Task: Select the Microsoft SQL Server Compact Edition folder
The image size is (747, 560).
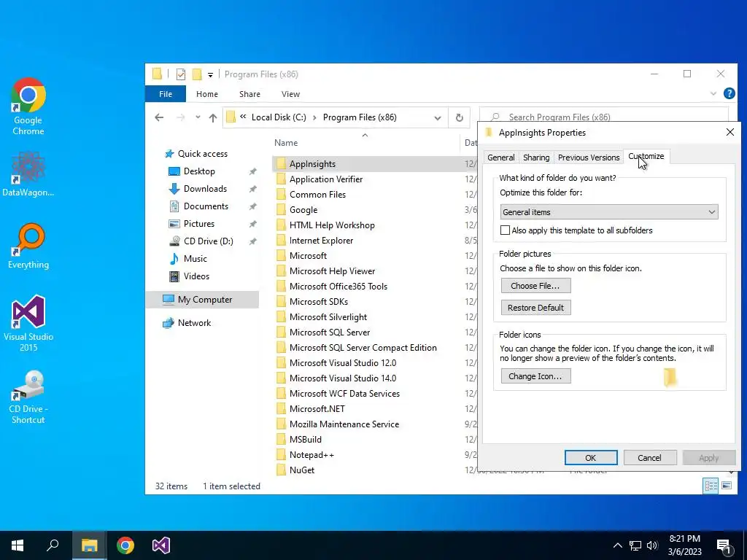Action: pyautogui.click(x=363, y=348)
